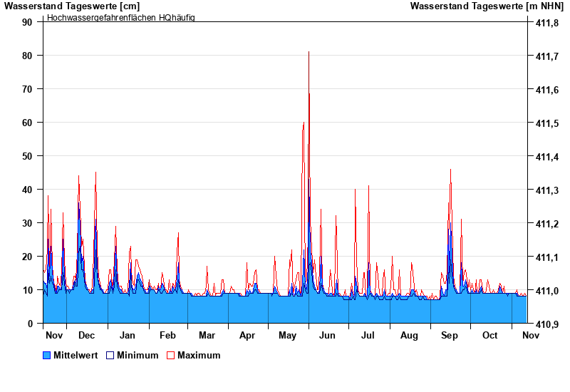Select the Jan month label
This screenshot has width=570, height=392.
tap(128, 335)
